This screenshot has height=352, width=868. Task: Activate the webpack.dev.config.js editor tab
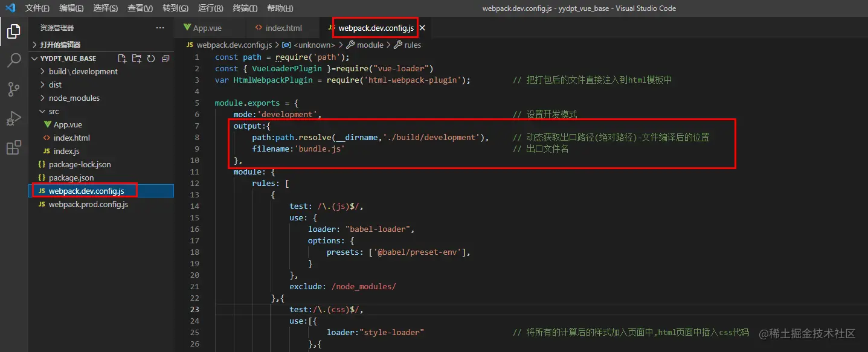[x=376, y=28]
